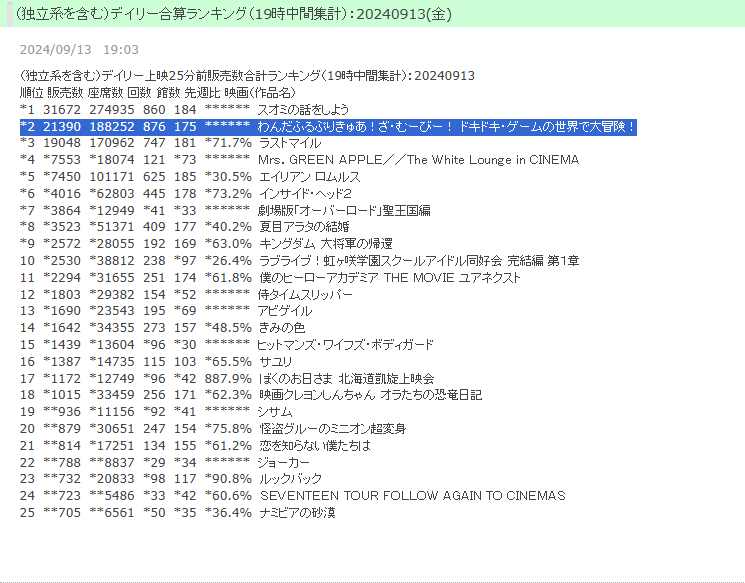Click the row ヒットマンズ・ワイフズ・ボディガード
The height and width of the screenshot is (583, 745).
coord(227,344)
